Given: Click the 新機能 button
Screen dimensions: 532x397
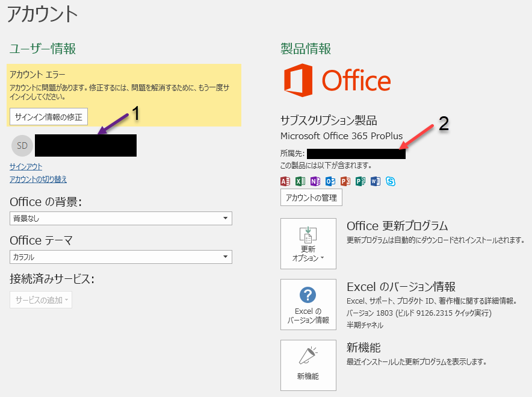Looking at the screenshot, I should tap(308, 366).
